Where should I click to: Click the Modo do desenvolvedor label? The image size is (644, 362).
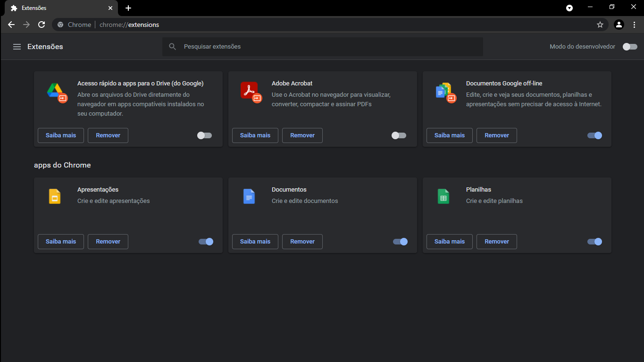point(582,47)
